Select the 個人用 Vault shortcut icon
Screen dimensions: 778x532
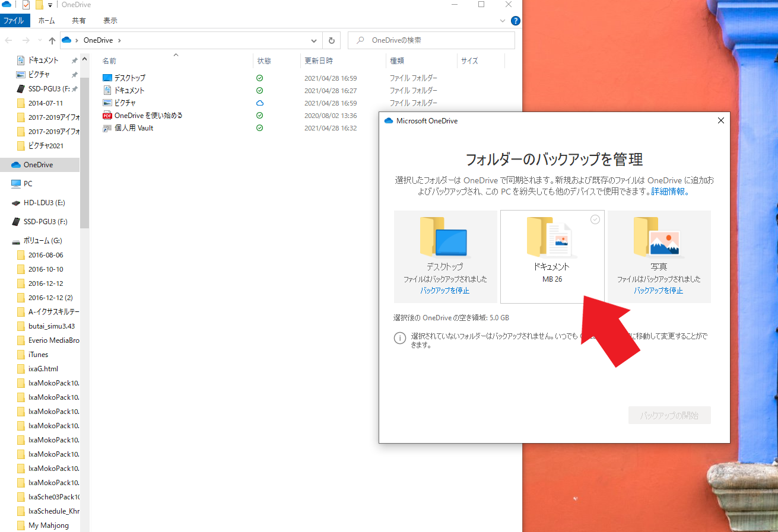(107, 128)
